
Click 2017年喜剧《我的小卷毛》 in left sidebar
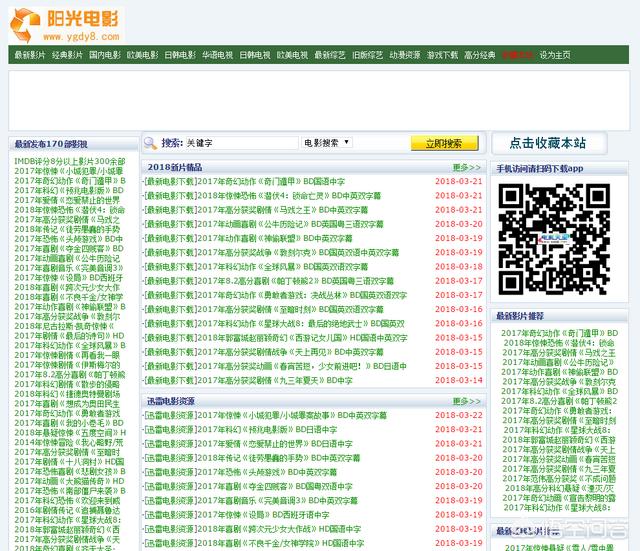(69, 423)
